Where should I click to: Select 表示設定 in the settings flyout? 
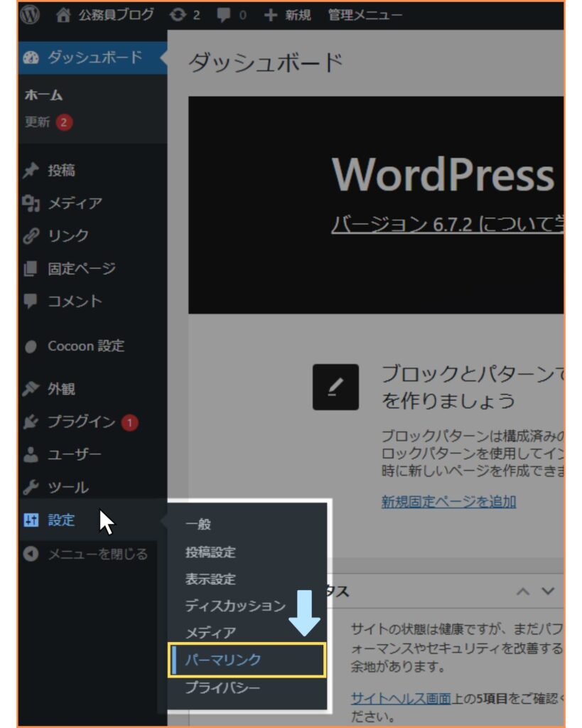click(211, 579)
